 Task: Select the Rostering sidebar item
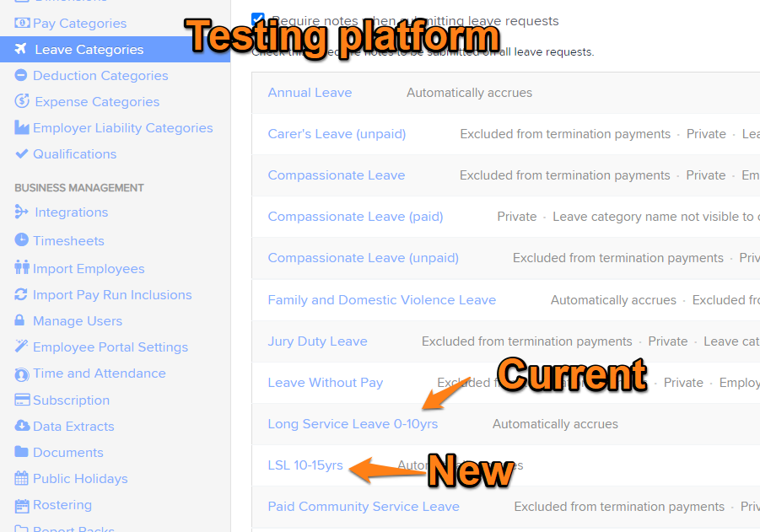click(x=62, y=505)
